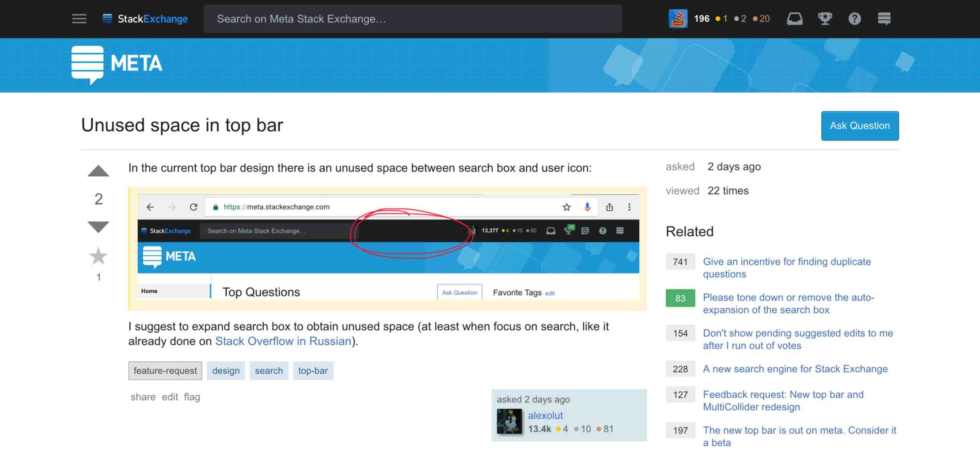The image size is (980, 450).
Task: Downvote the question
Action: [98, 227]
